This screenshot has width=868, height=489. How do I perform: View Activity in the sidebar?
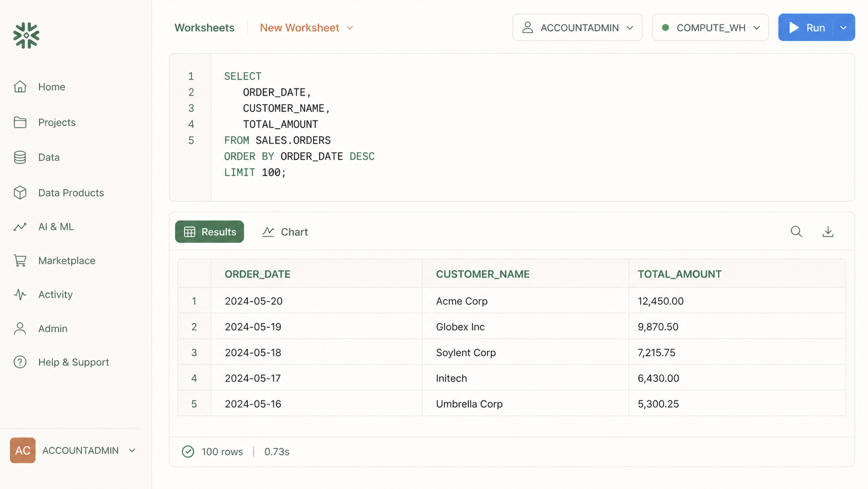tap(55, 295)
